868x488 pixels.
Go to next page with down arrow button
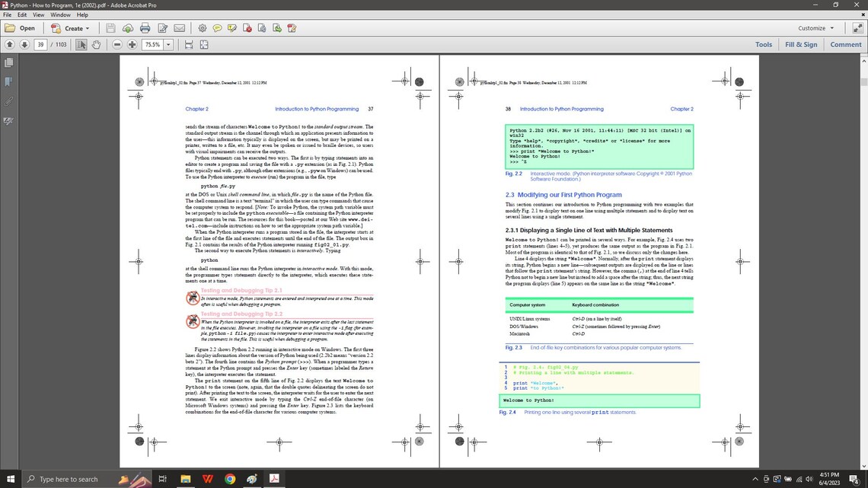24,45
